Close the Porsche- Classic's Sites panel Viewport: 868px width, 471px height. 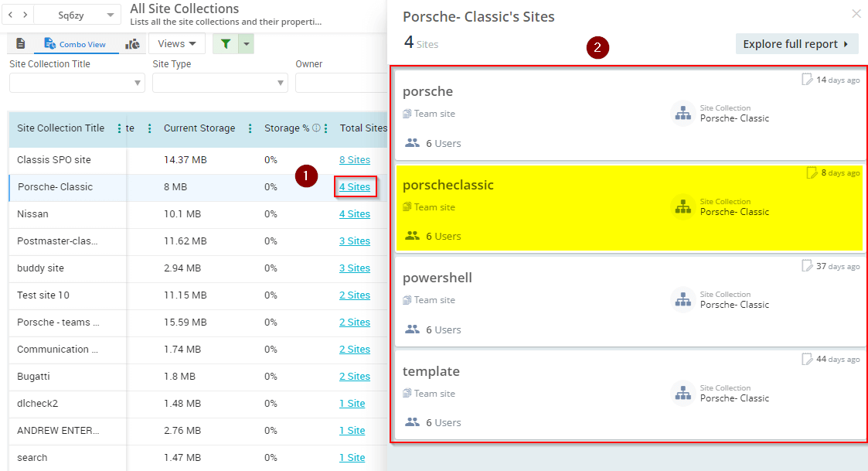[856, 14]
